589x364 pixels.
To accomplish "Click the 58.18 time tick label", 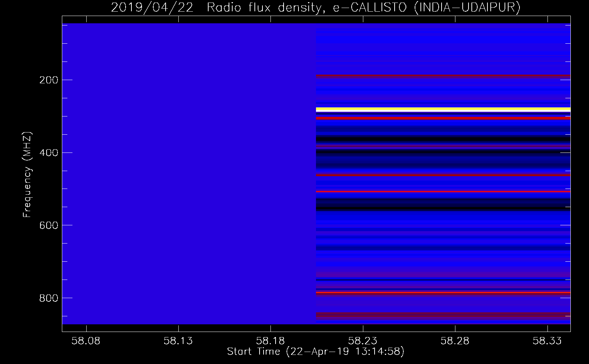I will point(270,341).
